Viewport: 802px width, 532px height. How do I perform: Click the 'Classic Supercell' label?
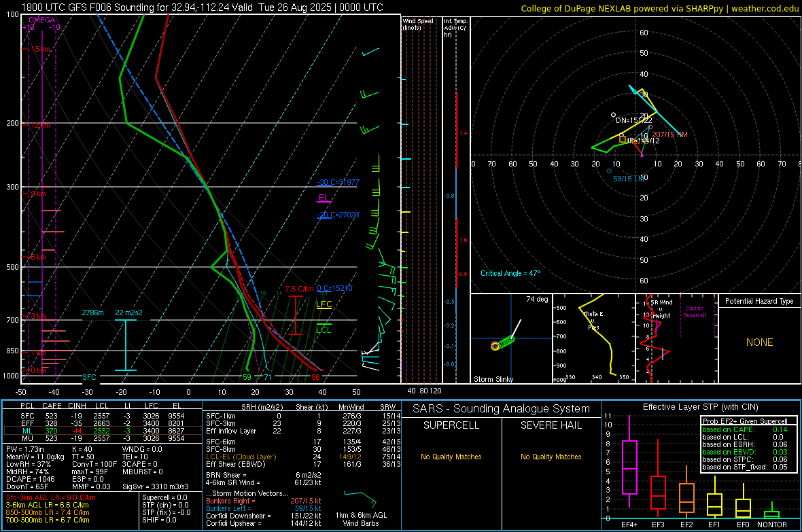tap(694, 312)
